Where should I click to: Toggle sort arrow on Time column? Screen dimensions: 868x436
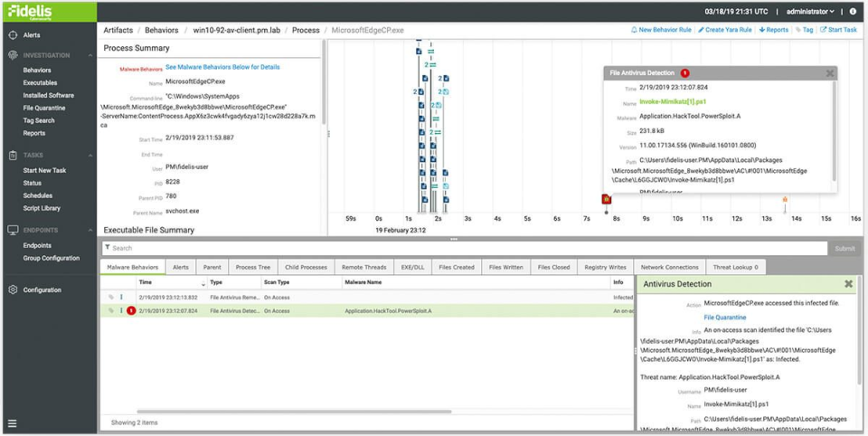(x=203, y=283)
